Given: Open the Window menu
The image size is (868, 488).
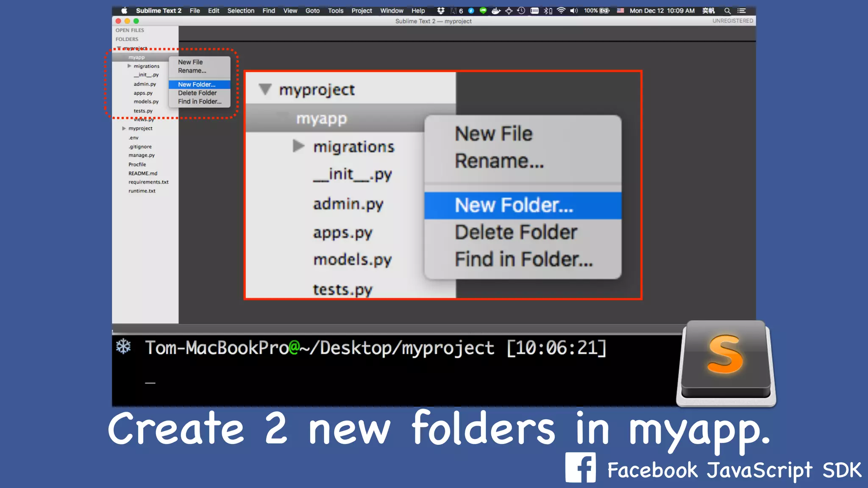Looking at the screenshot, I should click(x=392, y=11).
